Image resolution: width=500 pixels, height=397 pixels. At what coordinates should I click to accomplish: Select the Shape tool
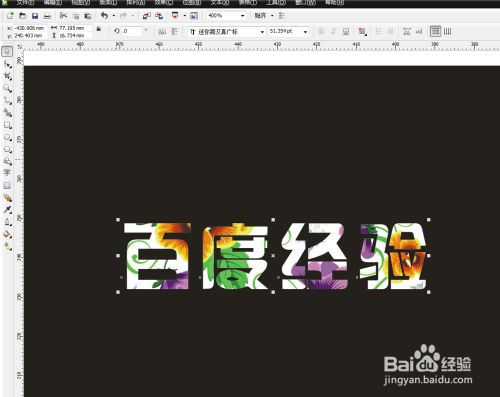[x=7, y=64]
